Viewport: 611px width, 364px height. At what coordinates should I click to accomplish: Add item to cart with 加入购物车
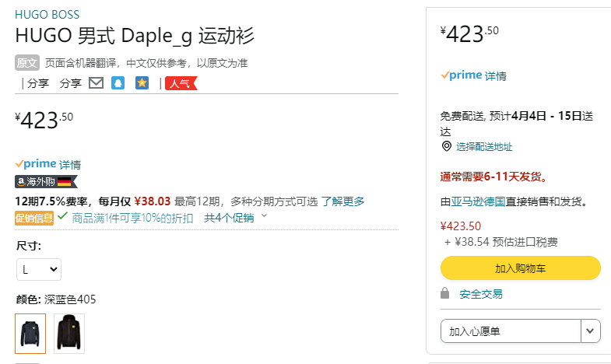521,268
